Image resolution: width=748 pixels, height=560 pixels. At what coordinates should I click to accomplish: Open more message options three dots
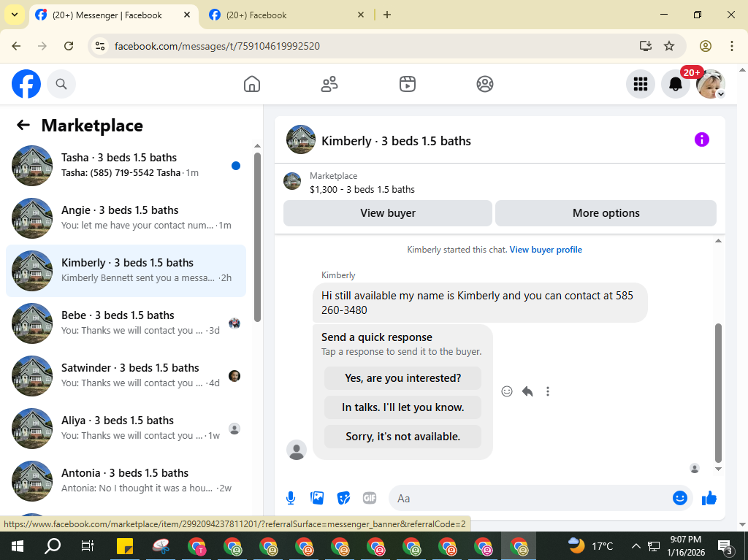548,391
